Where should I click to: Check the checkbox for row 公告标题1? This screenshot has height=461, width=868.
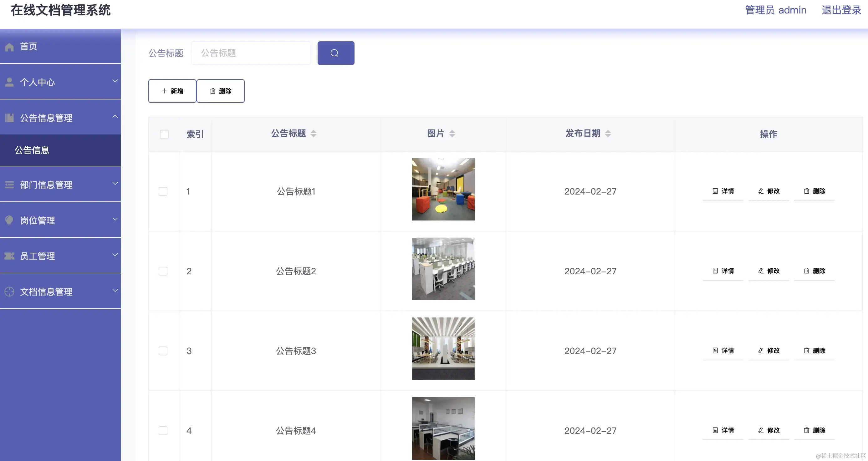click(163, 191)
